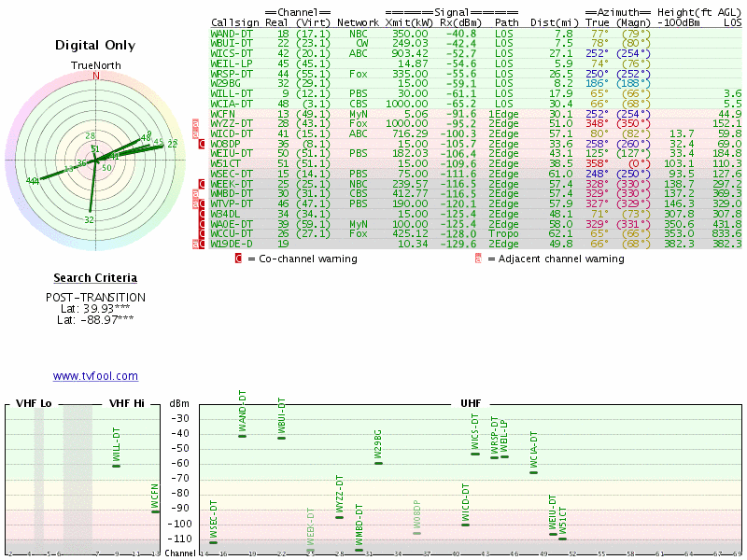Click the adjacent channel icon in the legend

pyautogui.click(x=478, y=259)
